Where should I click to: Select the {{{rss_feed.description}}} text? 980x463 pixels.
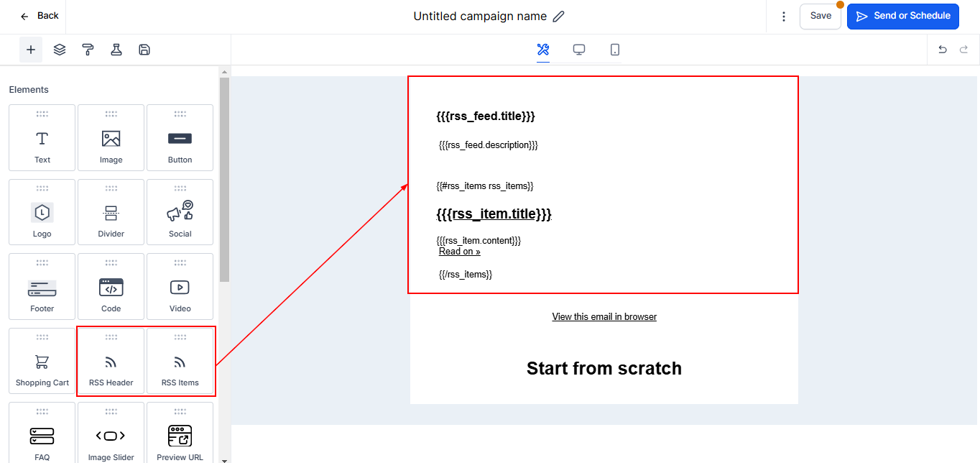489,145
